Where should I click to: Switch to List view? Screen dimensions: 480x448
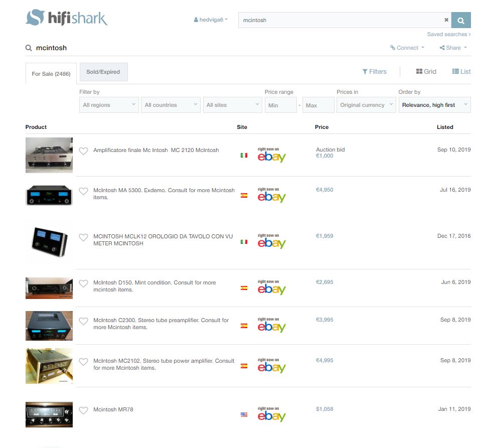(461, 71)
